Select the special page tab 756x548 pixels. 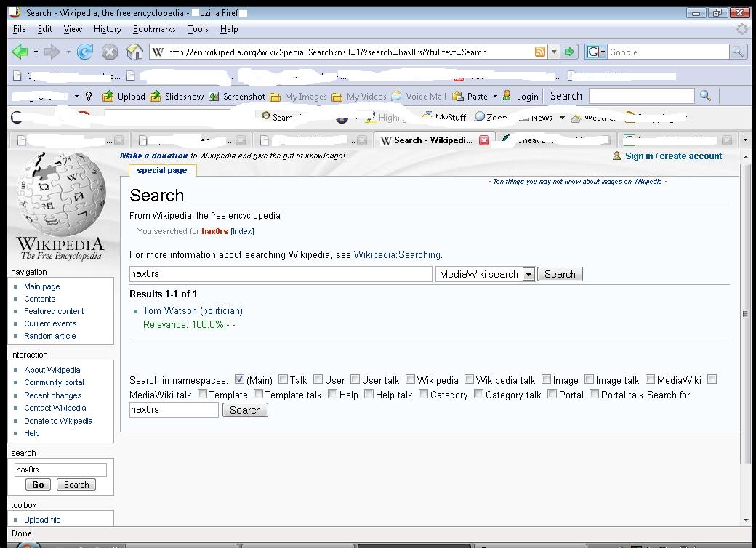(162, 170)
